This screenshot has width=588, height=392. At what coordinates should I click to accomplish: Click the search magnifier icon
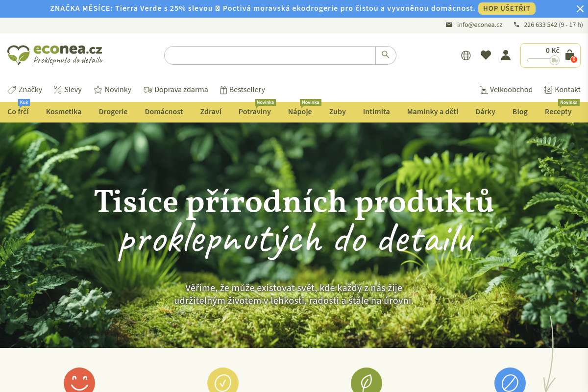coord(386,55)
